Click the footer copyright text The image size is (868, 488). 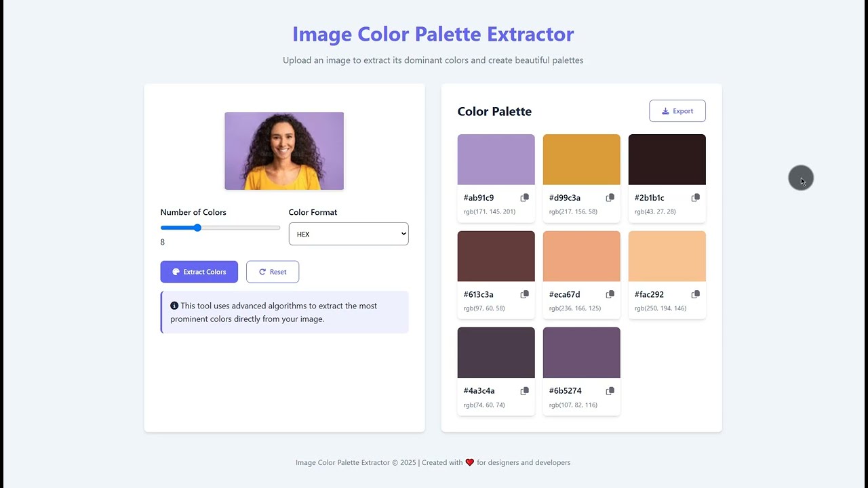tap(433, 463)
